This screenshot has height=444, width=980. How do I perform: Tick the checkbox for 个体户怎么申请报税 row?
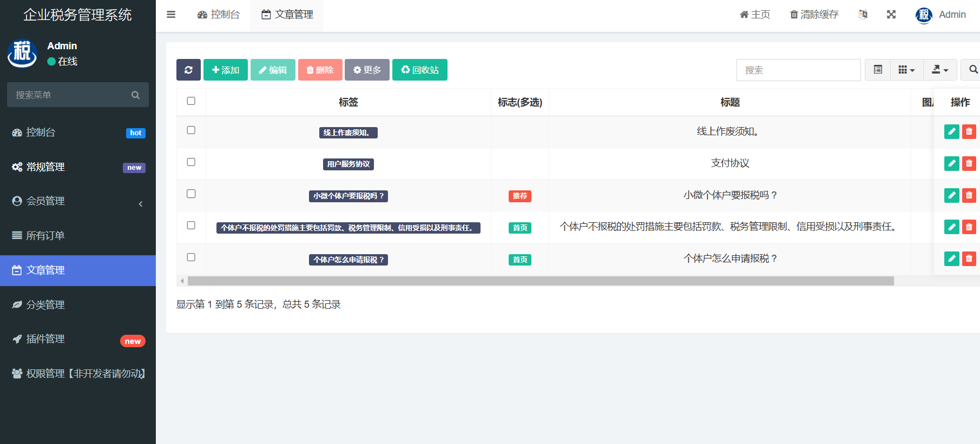coord(191,257)
